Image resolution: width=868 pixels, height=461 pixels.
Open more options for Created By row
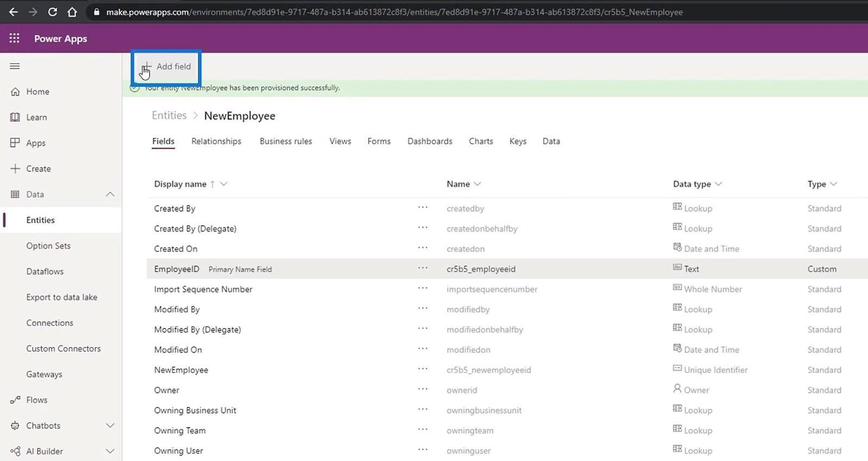coord(423,208)
